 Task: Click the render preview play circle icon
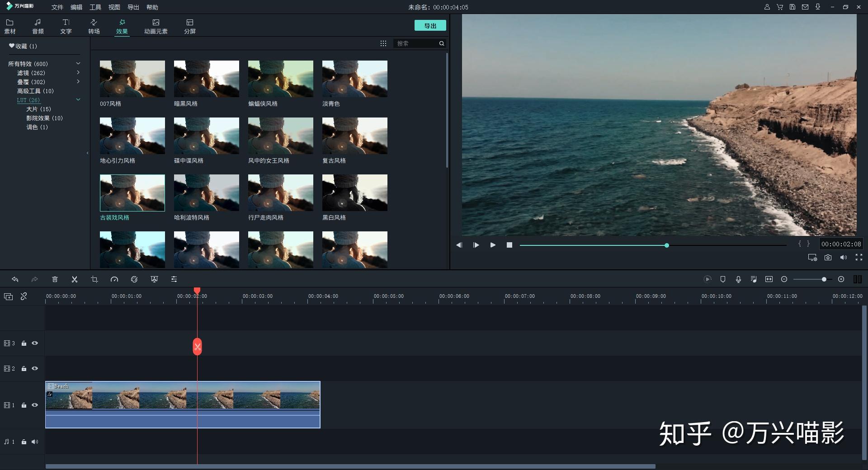pyautogui.click(x=708, y=279)
